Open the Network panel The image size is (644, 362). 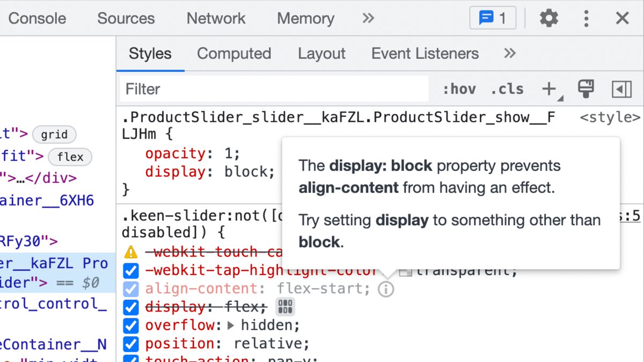pos(216,18)
